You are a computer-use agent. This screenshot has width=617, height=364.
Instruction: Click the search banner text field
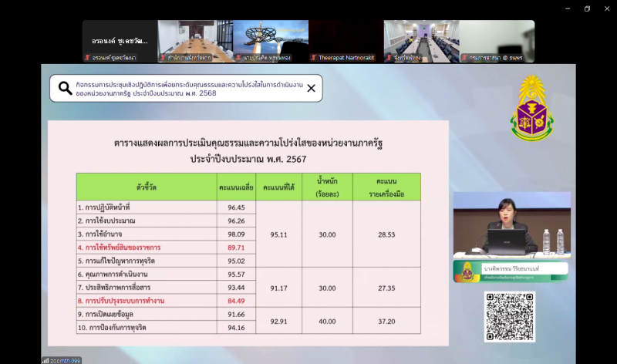click(x=185, y=89)
